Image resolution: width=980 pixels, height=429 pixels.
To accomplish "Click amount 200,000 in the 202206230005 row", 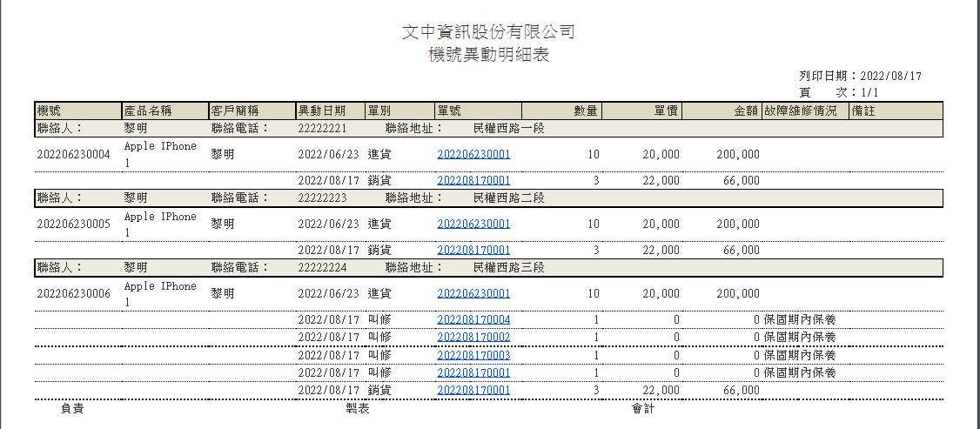I will coord(738,224).
